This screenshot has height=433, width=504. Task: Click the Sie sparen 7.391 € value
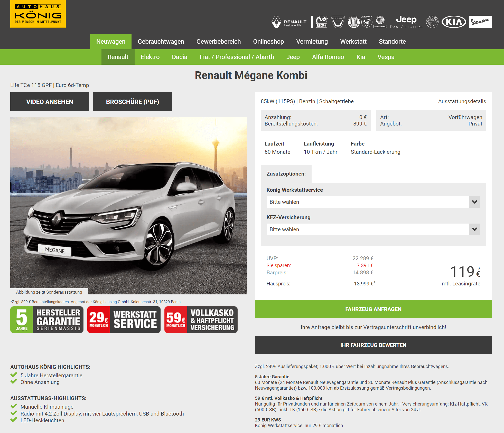coord(365,265)
